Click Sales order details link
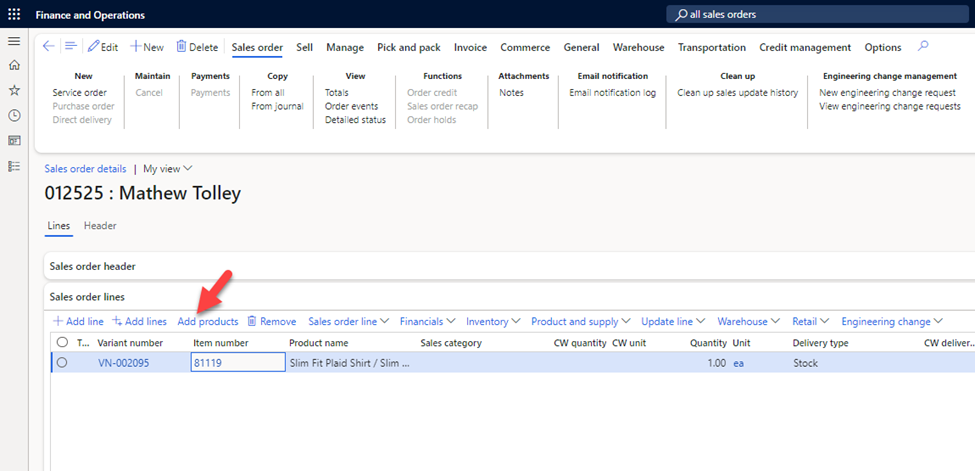Image resolution: width=975 pixels, height=471 pixels. (x=85, y=169)
